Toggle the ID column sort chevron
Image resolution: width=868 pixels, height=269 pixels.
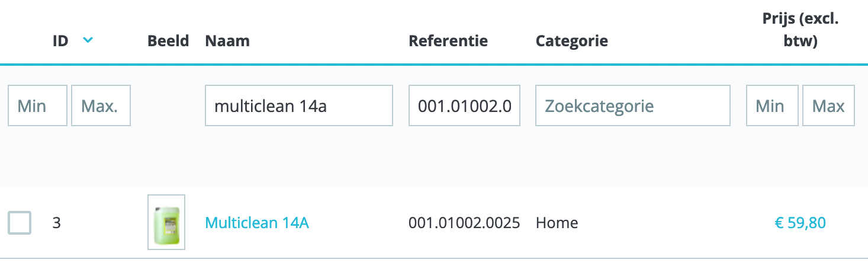(88, 40)
